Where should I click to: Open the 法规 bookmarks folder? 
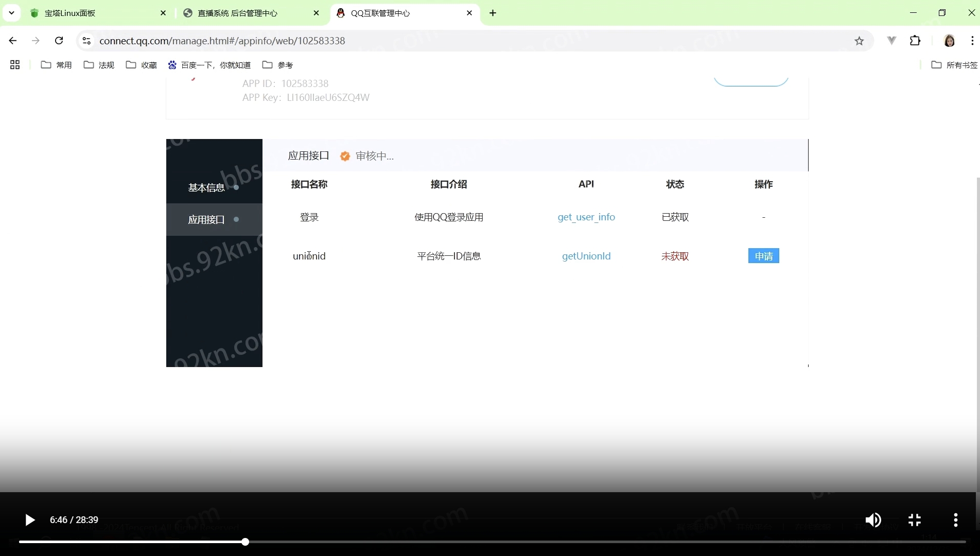coord(99,65)
